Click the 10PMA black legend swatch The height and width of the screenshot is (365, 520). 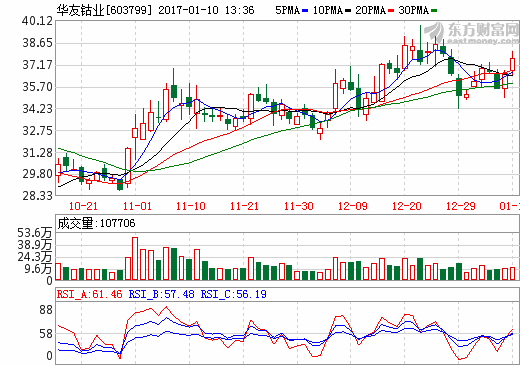(x=348, y=11)
